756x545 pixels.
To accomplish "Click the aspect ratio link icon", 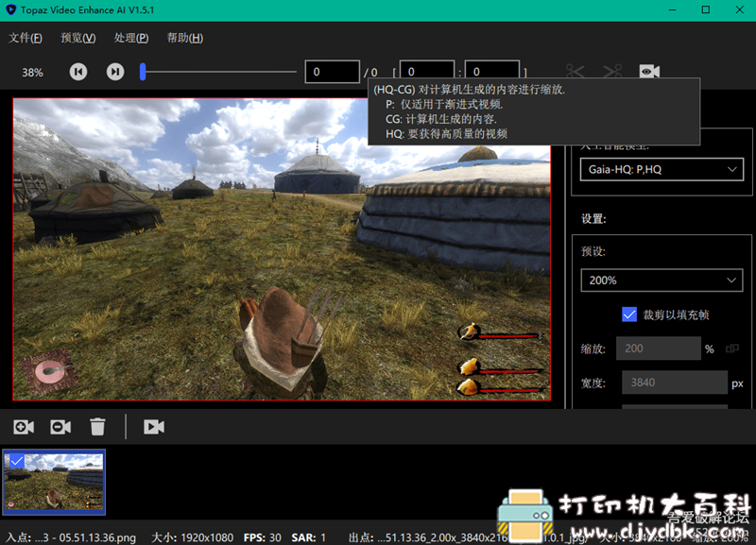I will click(732, 349).
